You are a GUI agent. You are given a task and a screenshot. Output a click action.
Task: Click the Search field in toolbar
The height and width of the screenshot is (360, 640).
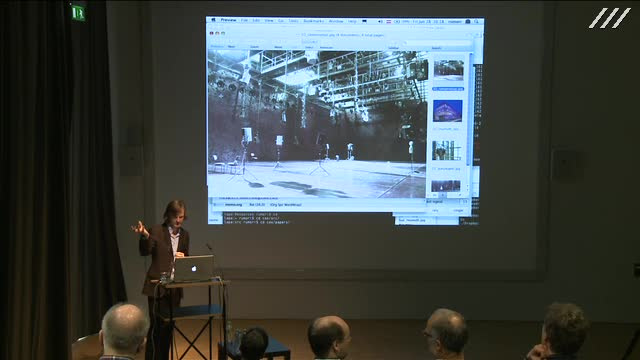click(x=437, y=43)
